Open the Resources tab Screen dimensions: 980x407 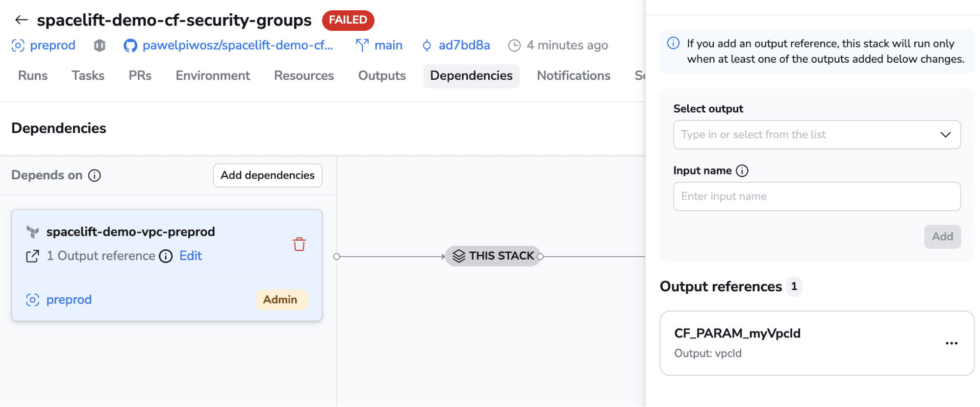pyautogui.click(x=304, y=75)
